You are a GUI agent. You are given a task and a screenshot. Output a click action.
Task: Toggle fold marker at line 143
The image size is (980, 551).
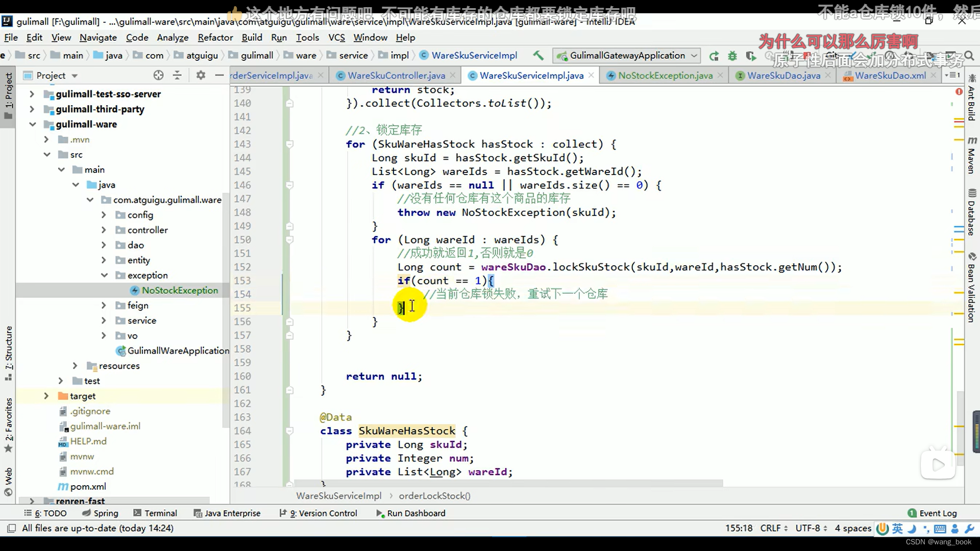[x=289, y=144]
